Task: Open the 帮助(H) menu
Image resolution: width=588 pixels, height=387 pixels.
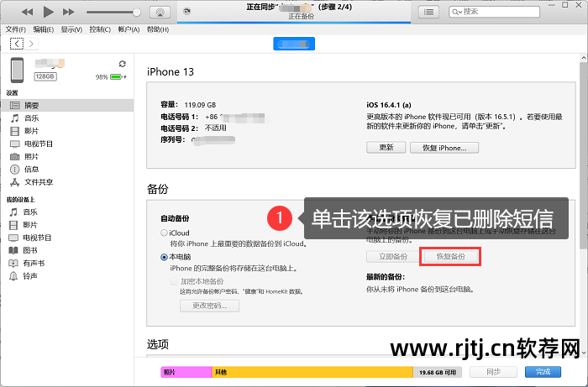Action: click(x=158, y=29)
